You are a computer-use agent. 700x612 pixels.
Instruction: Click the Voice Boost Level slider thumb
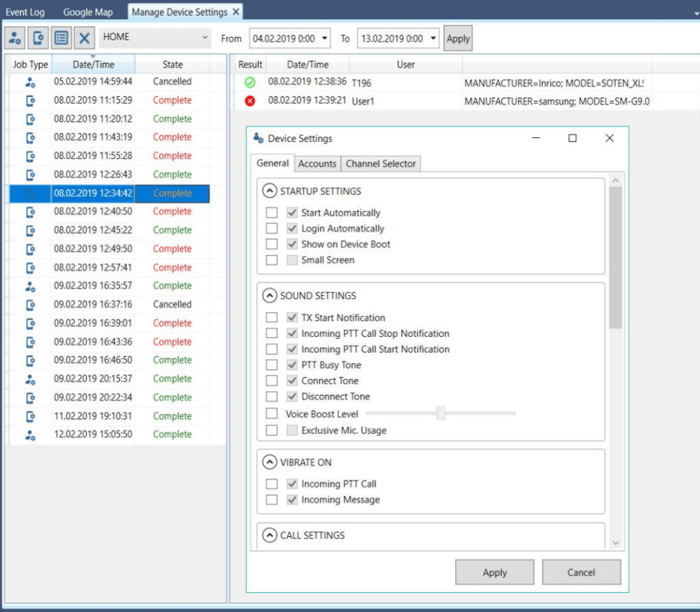click(x=441, y=413)
